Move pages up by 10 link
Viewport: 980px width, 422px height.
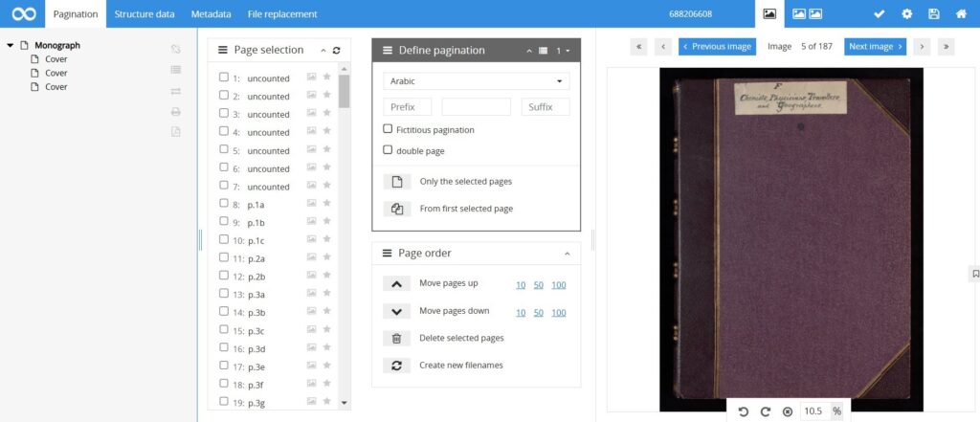(521, 285)
